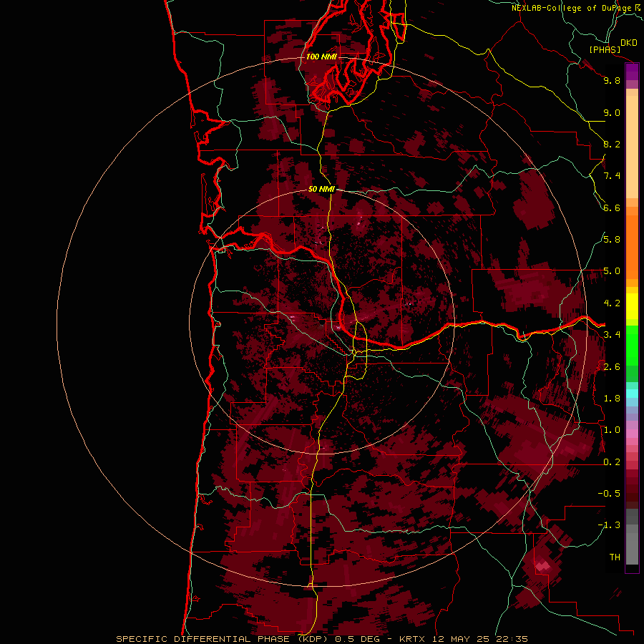
Task: Pick the purple segment atop the color bar
Action: coord(632,72)
